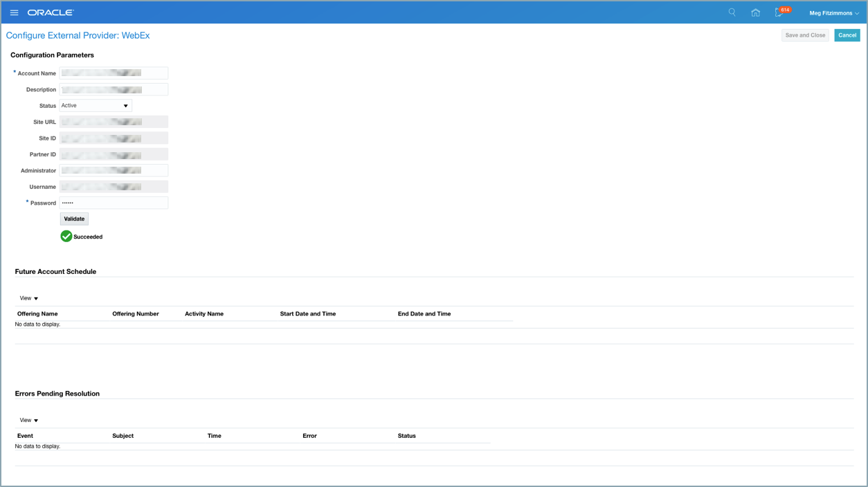Click the Configuration Parameters heading
Image resolution: width=868 pixels, height=487 pixels.
52,55
